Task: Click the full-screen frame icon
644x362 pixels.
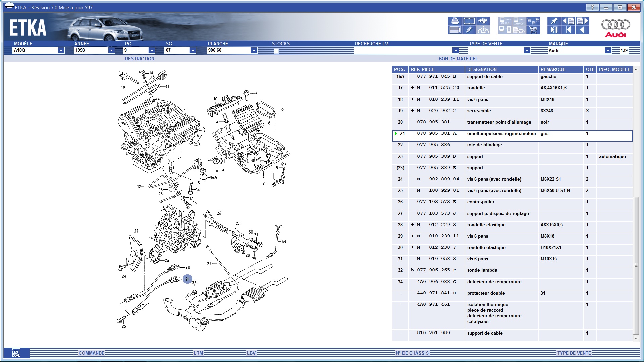Action: click(469, 21)
